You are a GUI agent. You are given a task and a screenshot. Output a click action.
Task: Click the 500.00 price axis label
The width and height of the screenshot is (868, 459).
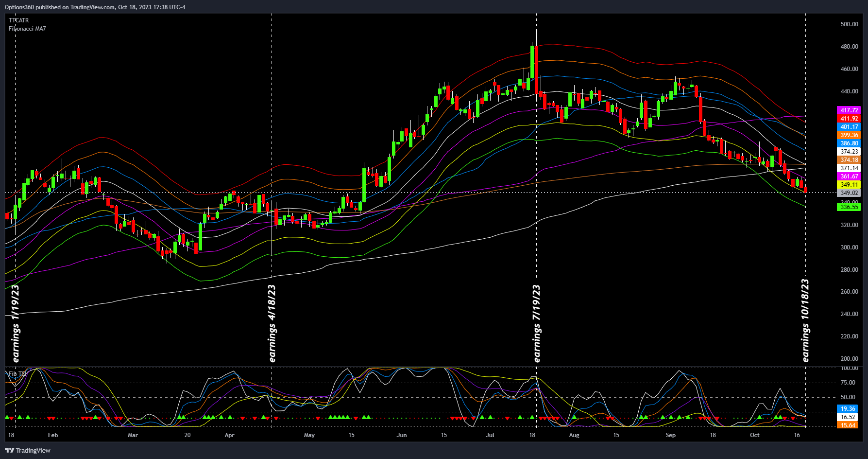tap(850, 24)
